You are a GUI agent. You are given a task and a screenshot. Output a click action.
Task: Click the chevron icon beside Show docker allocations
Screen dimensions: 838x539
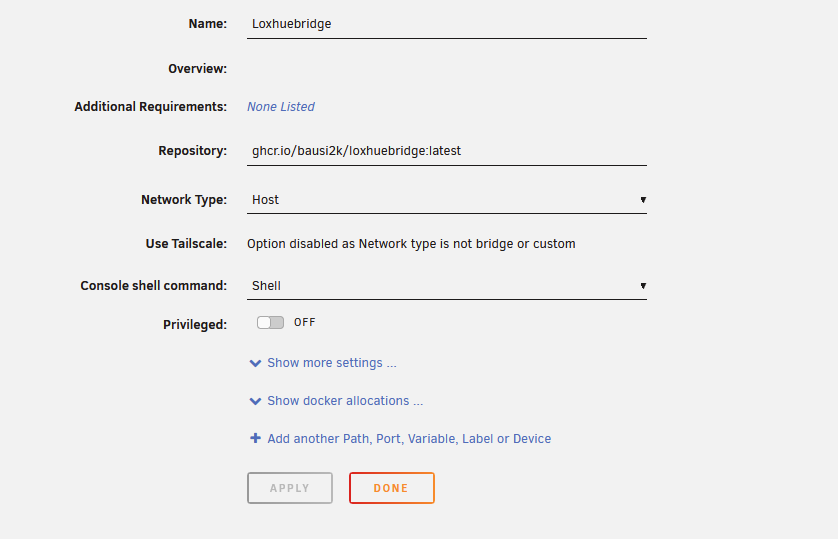click(255, 401)
